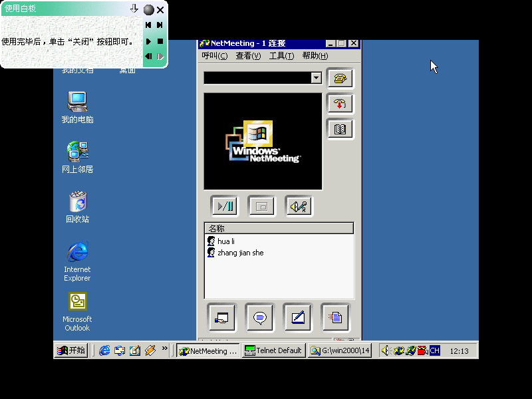Screen dimensions: 532x399
Task: Open the Chat speech bubble button
Action: tap(260, 318)
